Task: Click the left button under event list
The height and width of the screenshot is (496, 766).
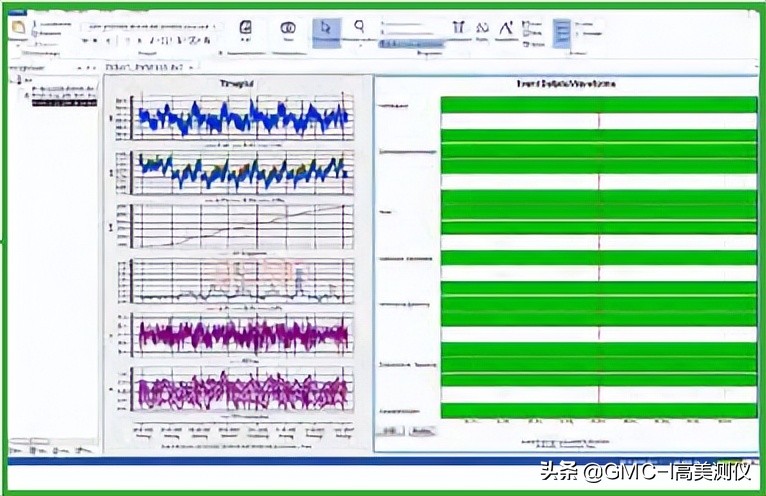Action: point(390,431)
